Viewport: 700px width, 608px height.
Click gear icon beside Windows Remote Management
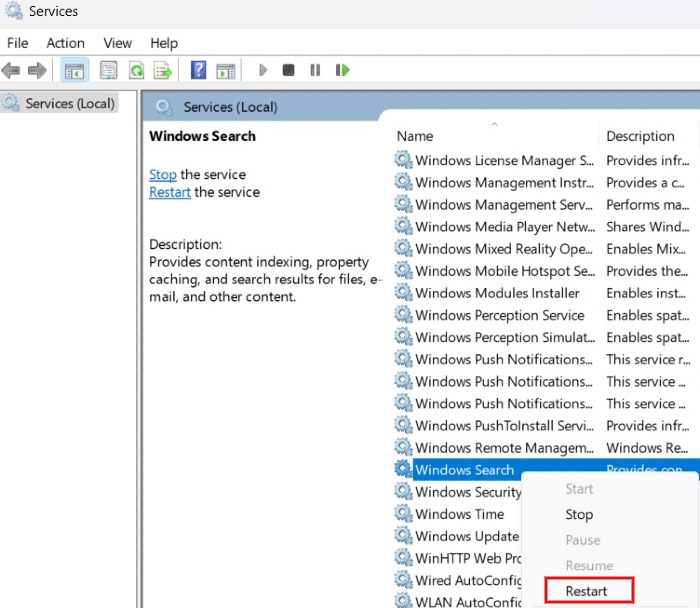point(403,446)
